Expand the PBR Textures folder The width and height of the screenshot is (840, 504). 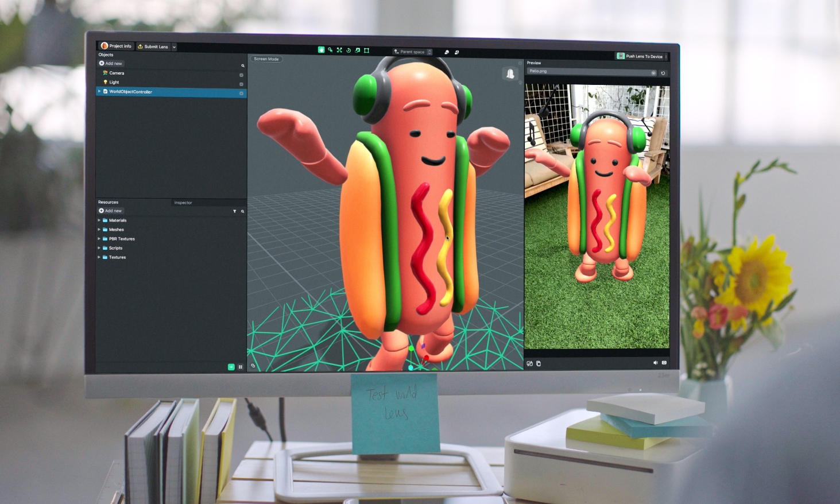point(99,239)
